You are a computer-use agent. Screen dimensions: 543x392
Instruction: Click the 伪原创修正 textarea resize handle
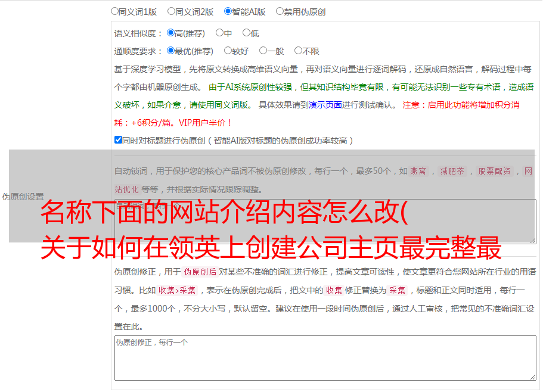click(533, 378)
